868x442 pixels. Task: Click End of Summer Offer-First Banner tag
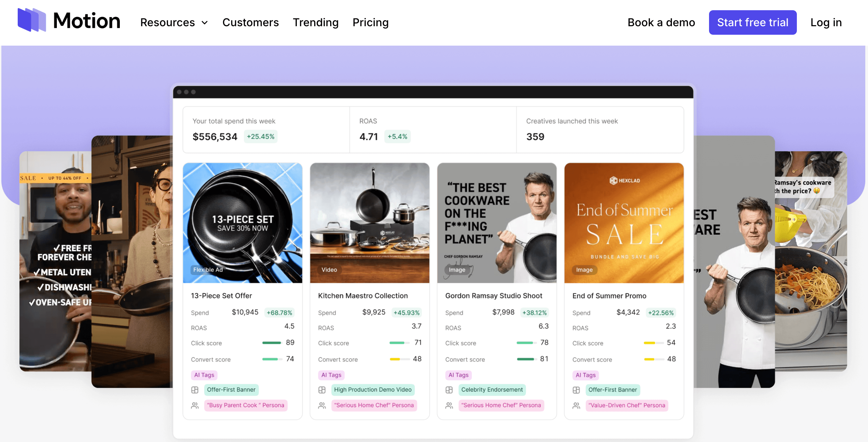tap(613, 390)
